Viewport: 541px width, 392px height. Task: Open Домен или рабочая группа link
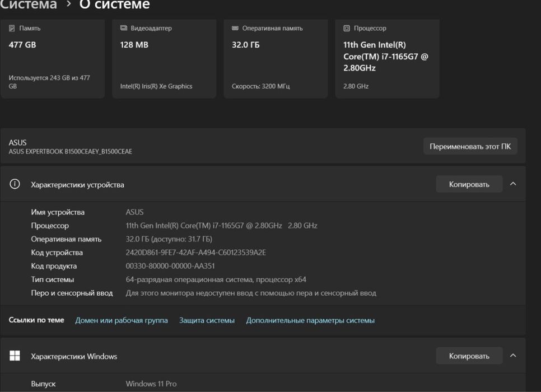[x=122, y=320]
